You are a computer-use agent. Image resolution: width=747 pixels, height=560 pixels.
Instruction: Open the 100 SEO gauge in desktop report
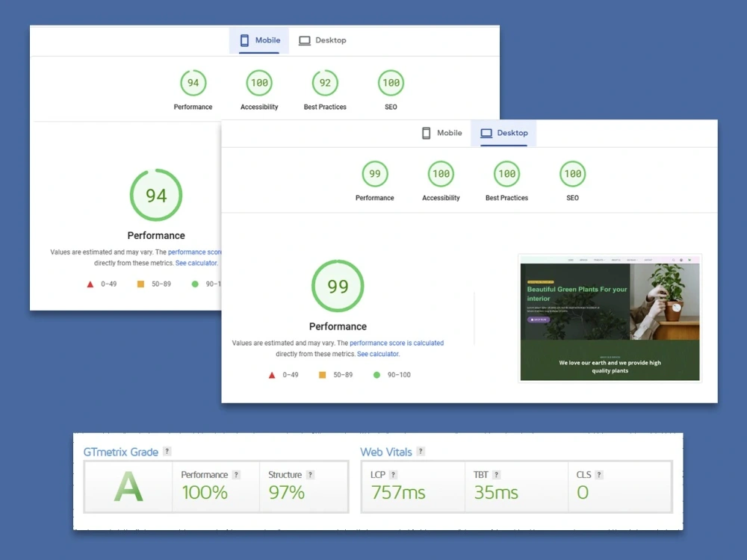[x=573, y=174]
